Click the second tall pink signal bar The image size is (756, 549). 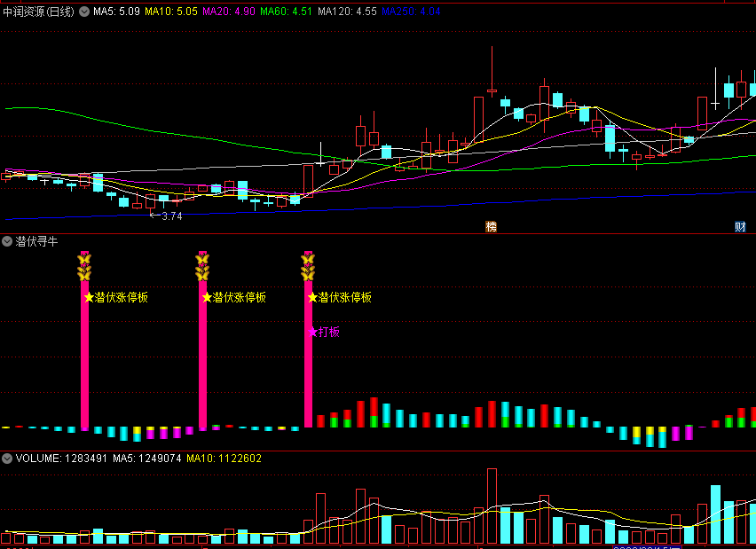202,341
